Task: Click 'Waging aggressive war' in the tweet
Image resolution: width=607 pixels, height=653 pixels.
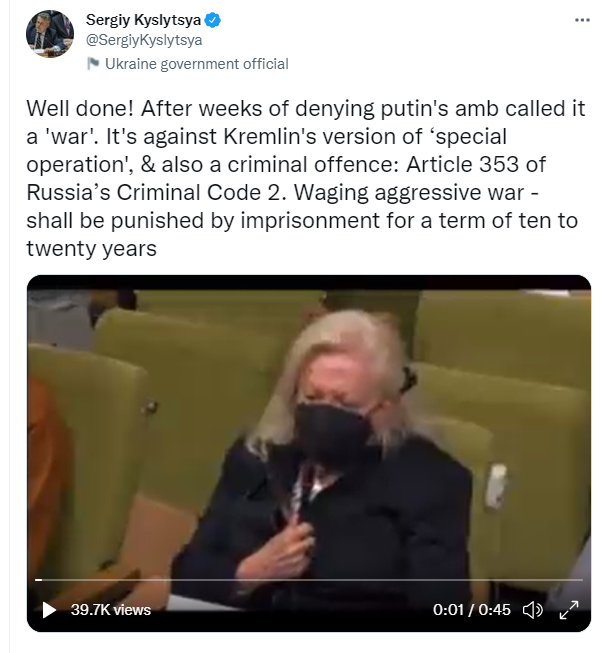Action: pos(409,193)
